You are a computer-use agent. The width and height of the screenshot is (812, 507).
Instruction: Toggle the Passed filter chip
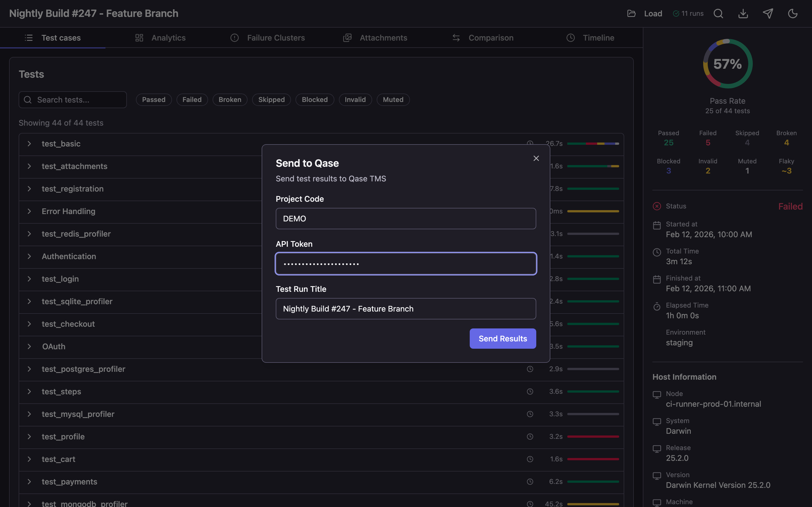tap(154, 100)
